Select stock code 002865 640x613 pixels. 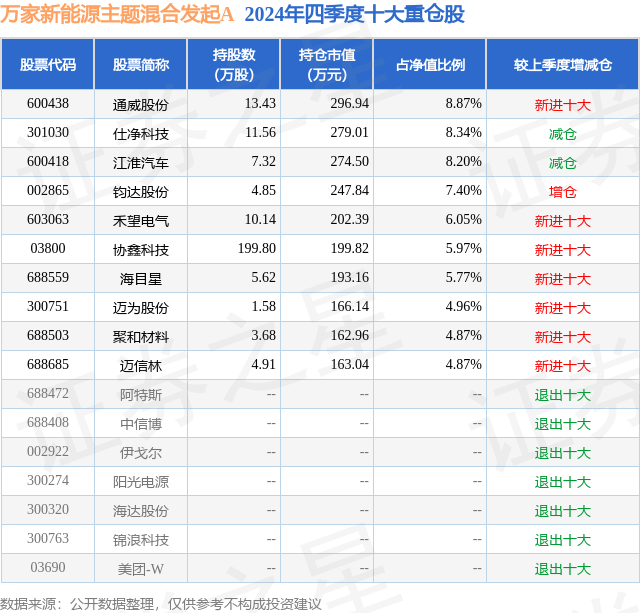coord(48,191)
